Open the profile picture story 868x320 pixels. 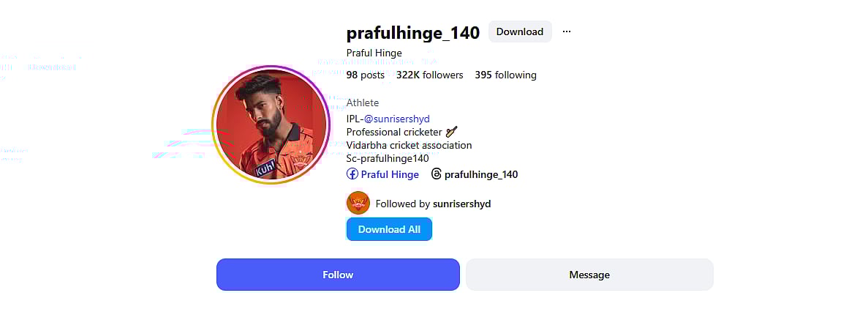[271, 124]
